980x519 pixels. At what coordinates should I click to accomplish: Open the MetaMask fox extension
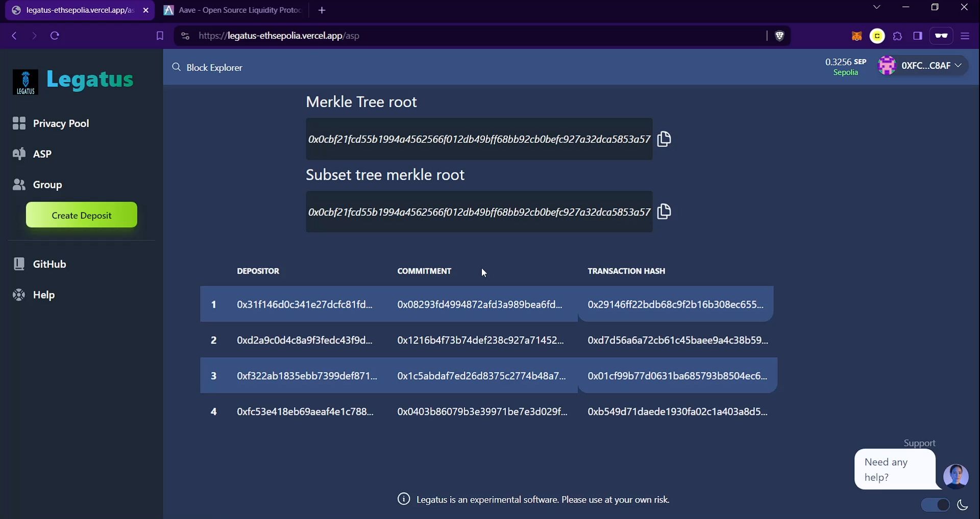856,36
